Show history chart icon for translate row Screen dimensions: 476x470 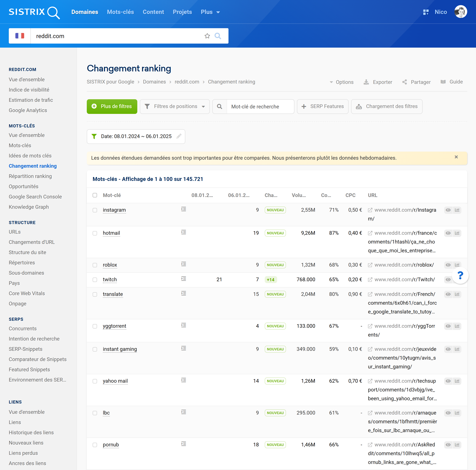coord(457,294)
